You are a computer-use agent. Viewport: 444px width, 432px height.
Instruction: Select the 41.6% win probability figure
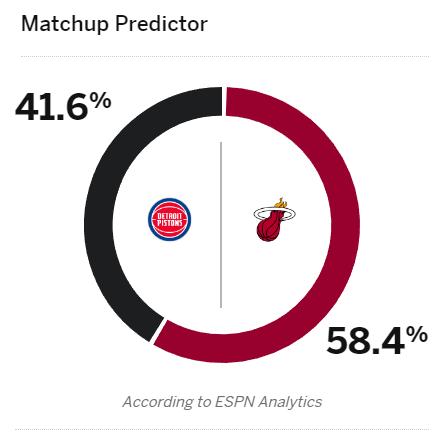point(63,106)
